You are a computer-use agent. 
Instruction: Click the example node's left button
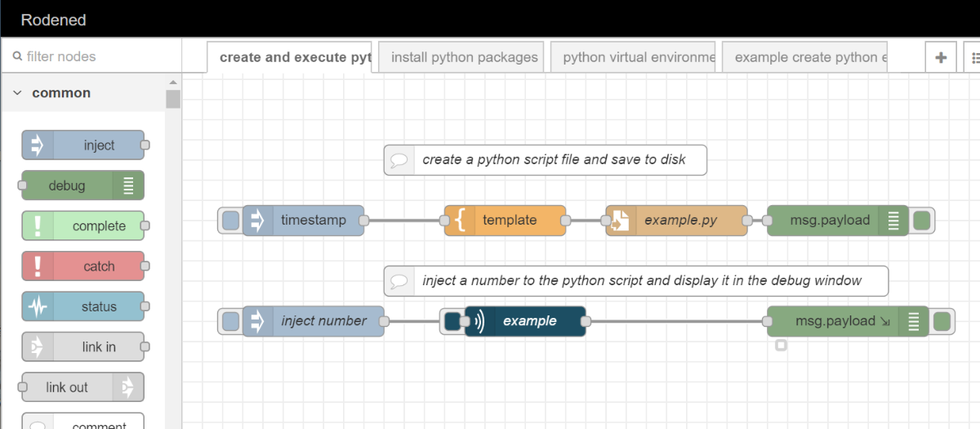point(452,321)
